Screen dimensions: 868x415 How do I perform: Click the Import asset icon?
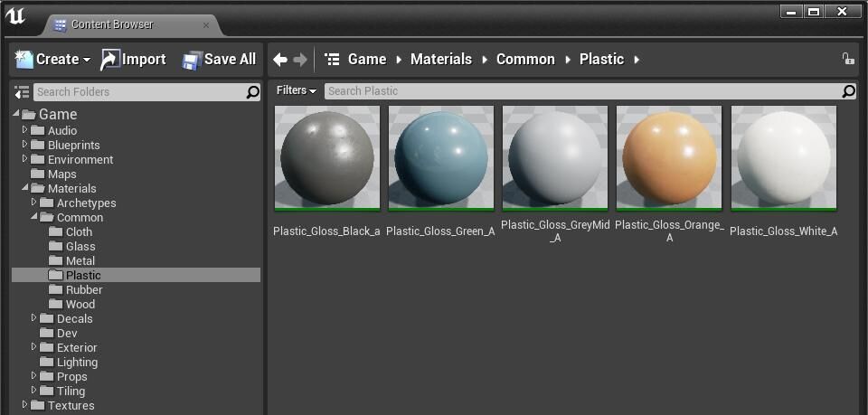click(110, 60)
